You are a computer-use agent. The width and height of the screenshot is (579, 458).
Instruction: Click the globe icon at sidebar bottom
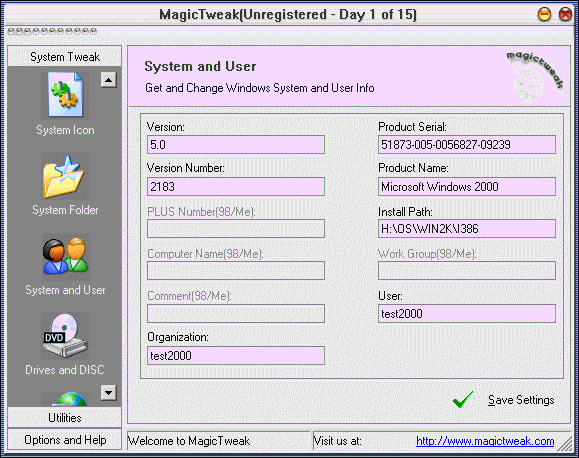(65, 399)
